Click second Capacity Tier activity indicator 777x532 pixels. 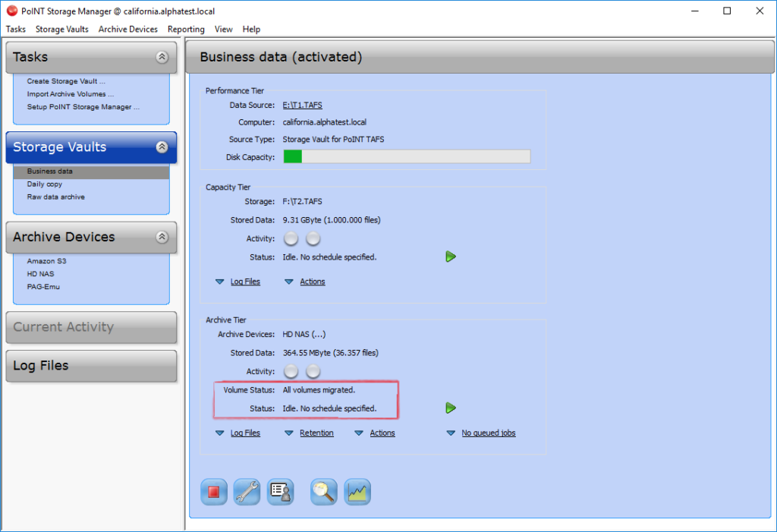coord(313,238)
